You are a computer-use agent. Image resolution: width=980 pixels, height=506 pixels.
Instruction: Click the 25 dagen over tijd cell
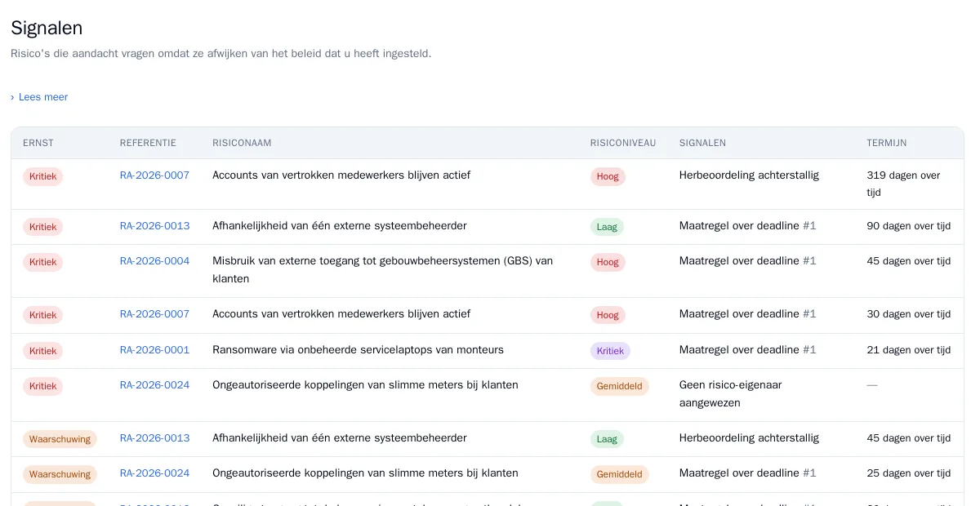pyautogui.click(x=908, y=473)
